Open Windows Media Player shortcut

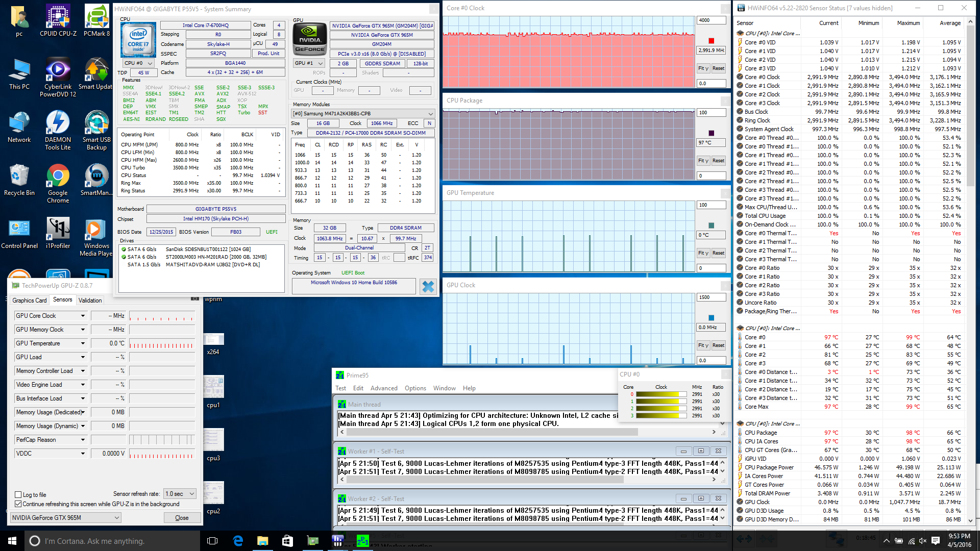[x=96, y=237]
